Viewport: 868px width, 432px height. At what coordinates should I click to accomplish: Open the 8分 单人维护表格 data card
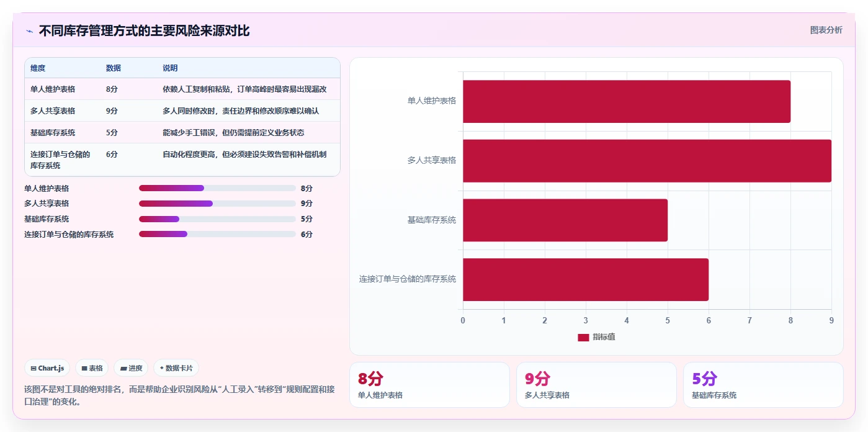[429, 385]
